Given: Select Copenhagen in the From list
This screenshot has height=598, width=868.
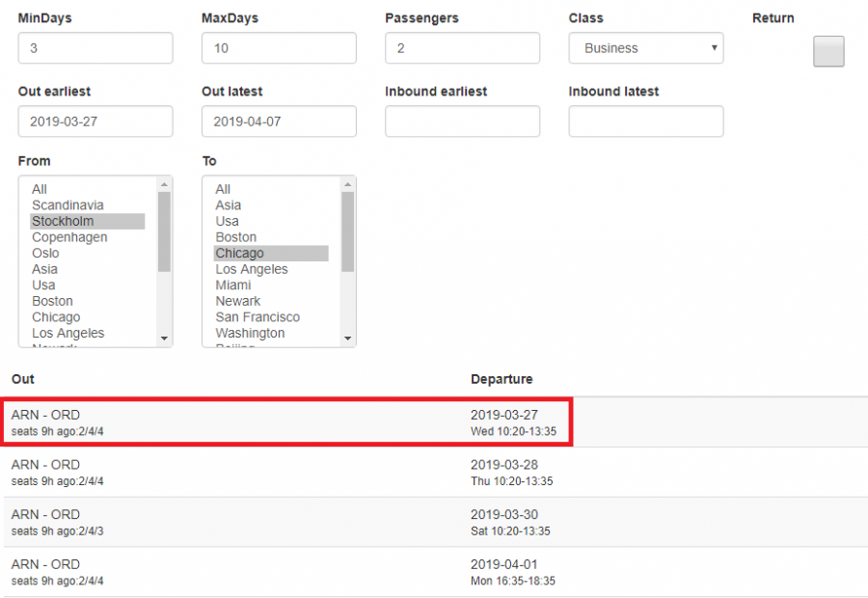Looking at the screenshot, I should tap(69, 237).
